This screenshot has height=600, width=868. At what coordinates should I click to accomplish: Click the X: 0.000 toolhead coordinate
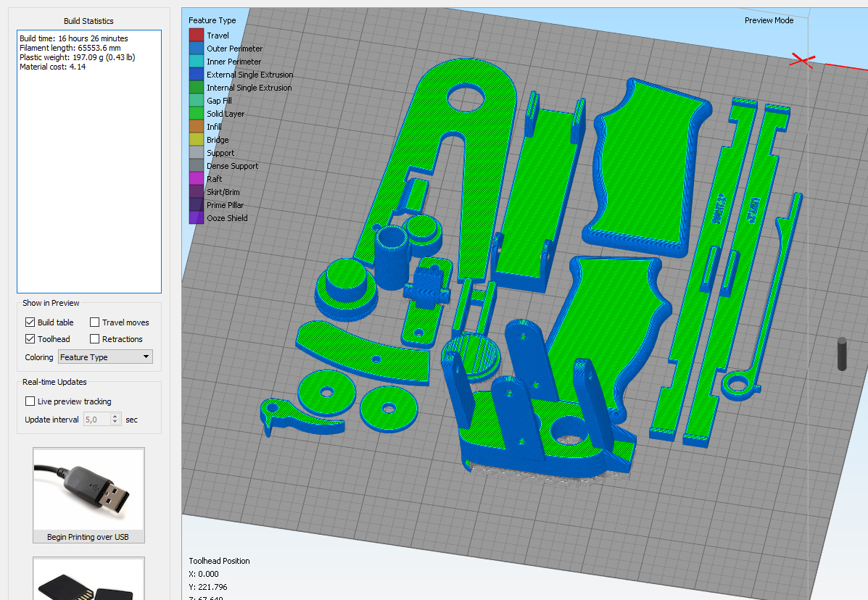coord(204,574)
